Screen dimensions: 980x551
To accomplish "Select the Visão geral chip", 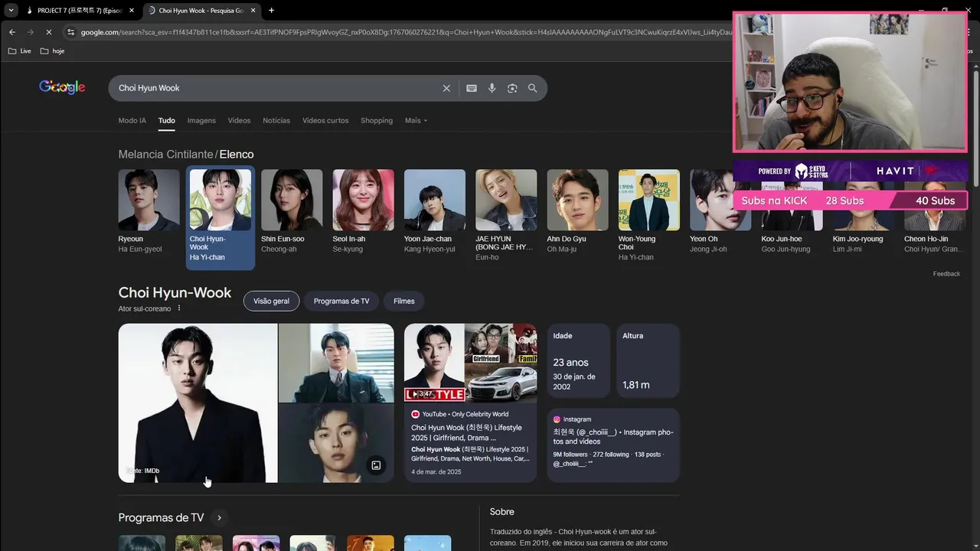I will click(x=271, y=301).
